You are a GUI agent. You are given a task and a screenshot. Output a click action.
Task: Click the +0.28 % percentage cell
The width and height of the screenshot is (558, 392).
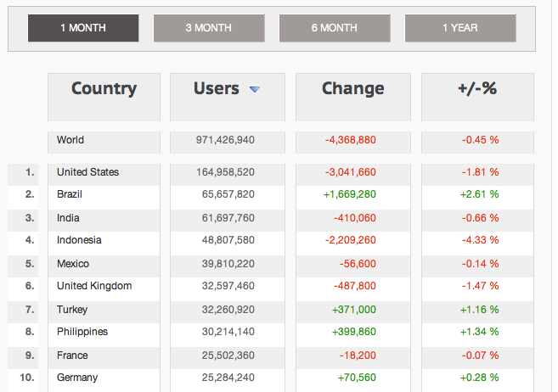point(479,378)
